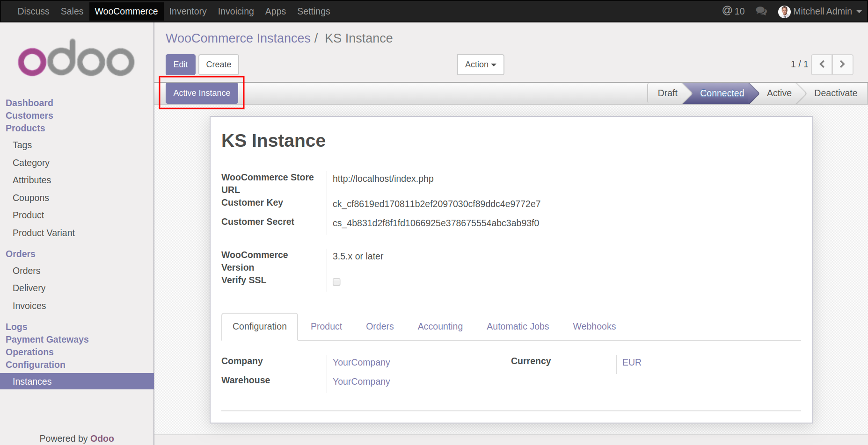Open the EUR currency link
This screenshot has width=868, height=445.
pyautogui.click(x=631, y=362)
